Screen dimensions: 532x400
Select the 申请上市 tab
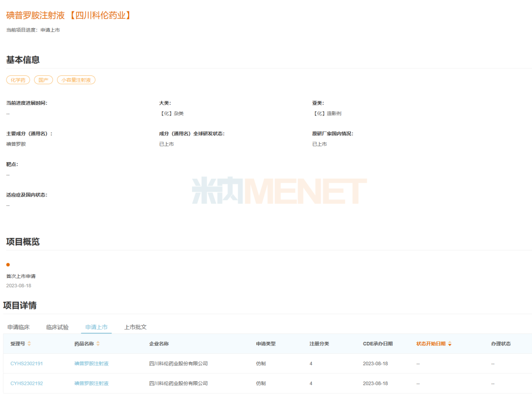[97, 327]
